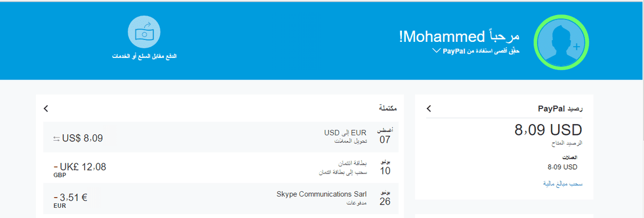644x218 pixels.
Task: Click the "الدفع مقابل السلع أو الخدمات" label
Action: coord(144,56)
